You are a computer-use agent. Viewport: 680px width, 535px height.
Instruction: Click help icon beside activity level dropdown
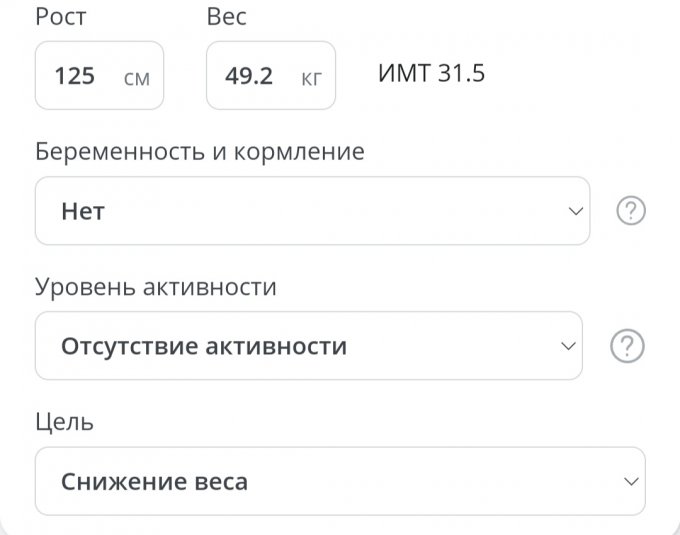tap(627, 346)
